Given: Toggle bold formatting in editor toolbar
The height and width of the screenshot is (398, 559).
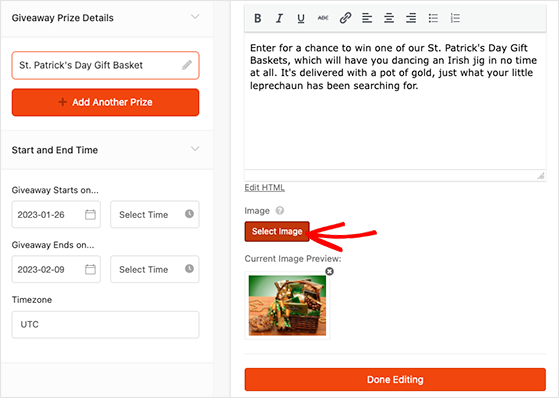Looking at the screenshot, I should pyautogui.click(x=258, y=18).
